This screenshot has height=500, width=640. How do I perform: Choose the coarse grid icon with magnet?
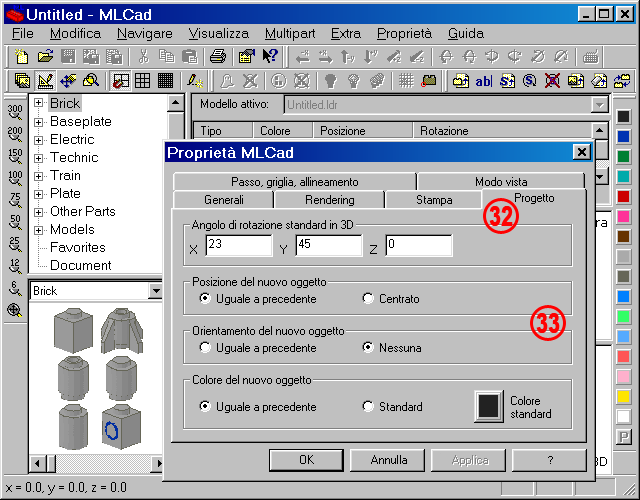coord(120,80)
